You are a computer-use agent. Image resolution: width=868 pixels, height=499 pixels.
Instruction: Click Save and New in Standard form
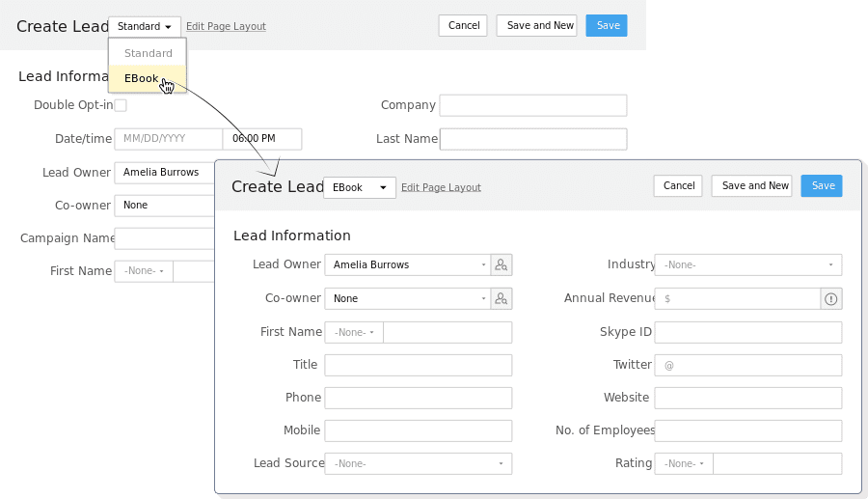coord(537,25)
